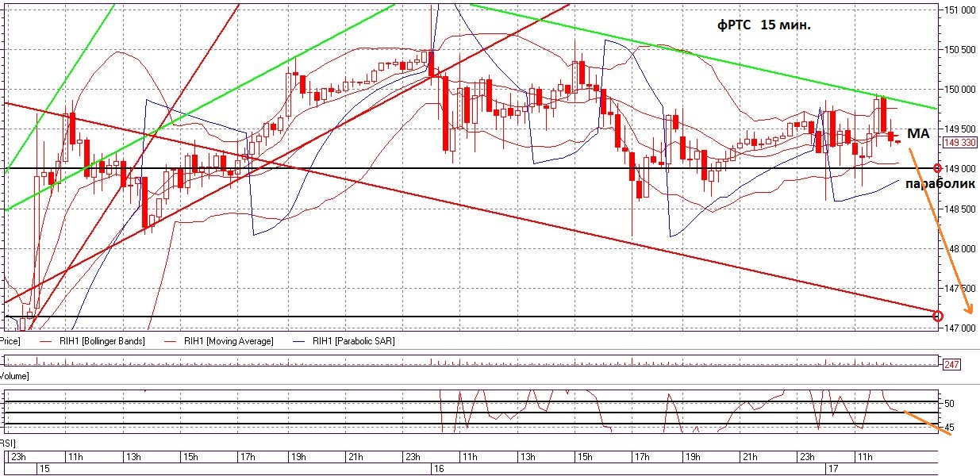Viewport: 980px width, 476px height.
Task: Click the 147 000 price axis label
Action: (959, 328)
